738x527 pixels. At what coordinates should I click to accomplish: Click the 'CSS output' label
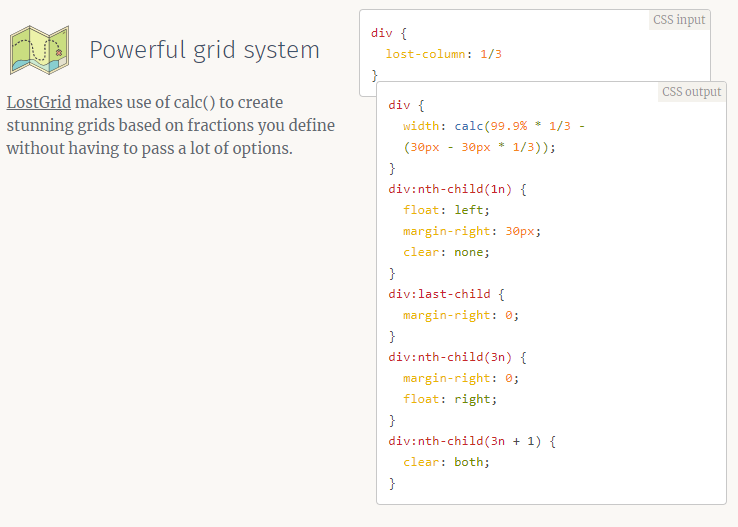(x=691, y=92)
